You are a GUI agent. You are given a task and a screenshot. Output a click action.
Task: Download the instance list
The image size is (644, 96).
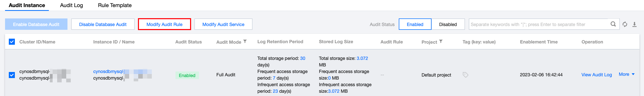point(634,24)
